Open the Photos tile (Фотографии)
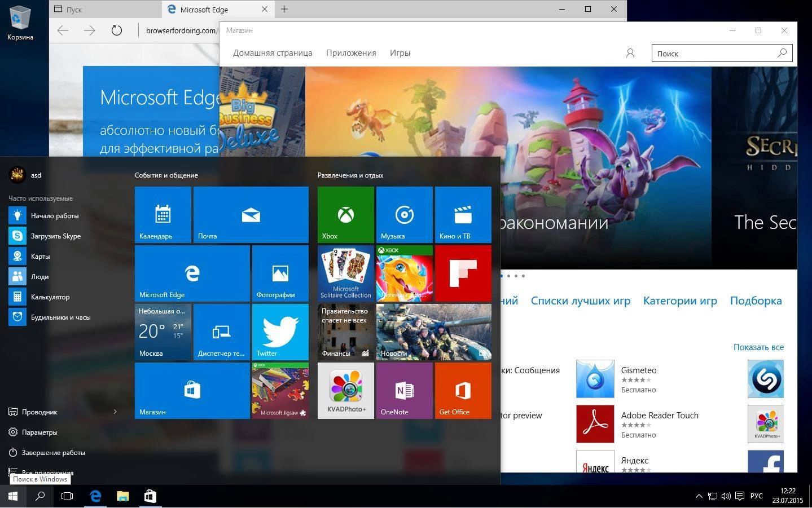The width and height of the screenshot is (812, 508). click(280, 273)
